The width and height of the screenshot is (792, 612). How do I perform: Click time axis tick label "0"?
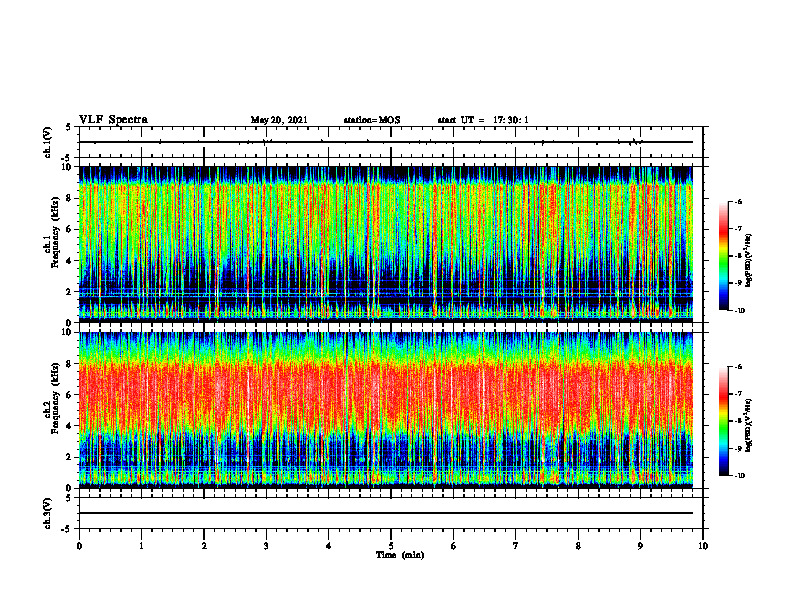79,546
